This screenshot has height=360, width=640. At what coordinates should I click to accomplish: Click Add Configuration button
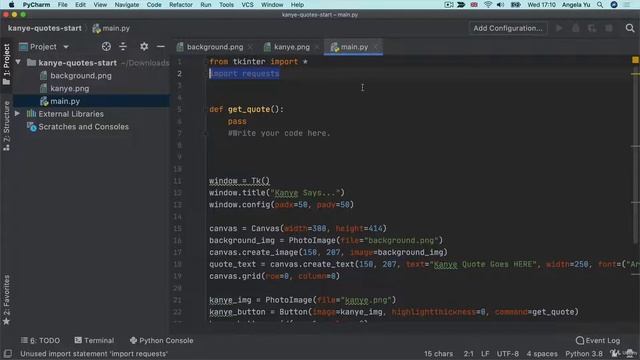508,28
